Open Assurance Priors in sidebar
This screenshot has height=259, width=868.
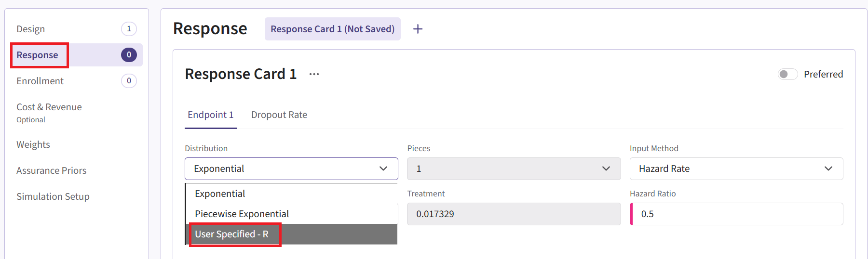[52, 170]
